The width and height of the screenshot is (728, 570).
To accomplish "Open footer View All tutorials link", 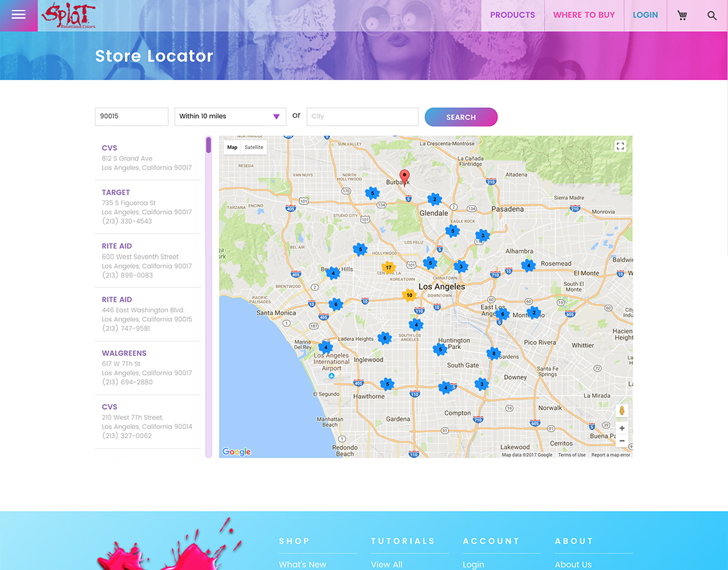I will (387, 565).
